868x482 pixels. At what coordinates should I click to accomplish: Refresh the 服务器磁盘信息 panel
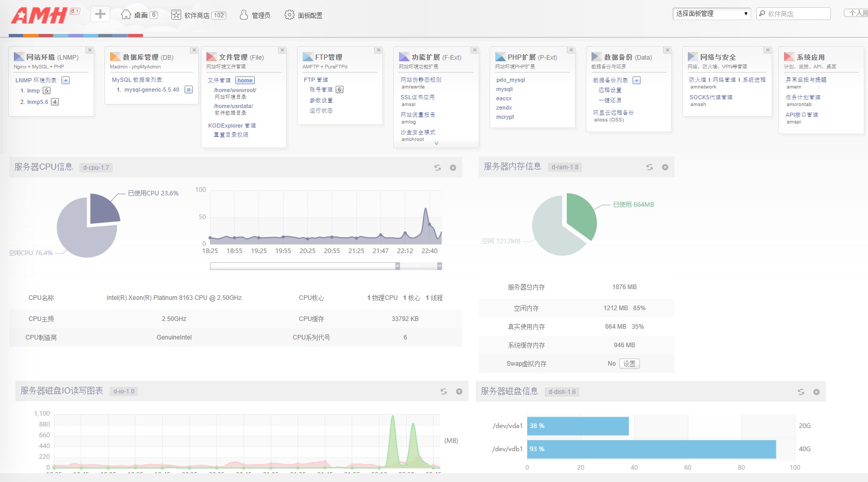(801, 392)
